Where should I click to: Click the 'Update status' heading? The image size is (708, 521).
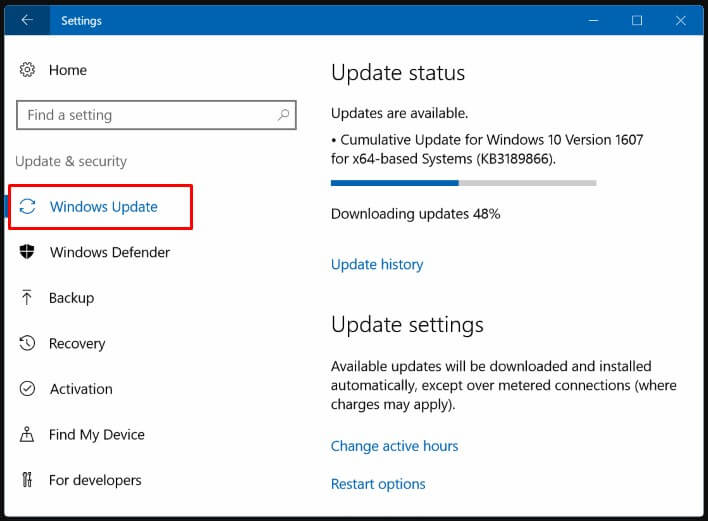(x=398, y=73)
